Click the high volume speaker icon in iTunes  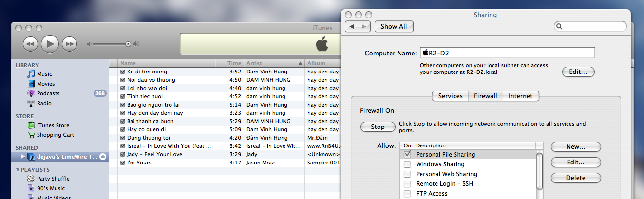point(136,44)
